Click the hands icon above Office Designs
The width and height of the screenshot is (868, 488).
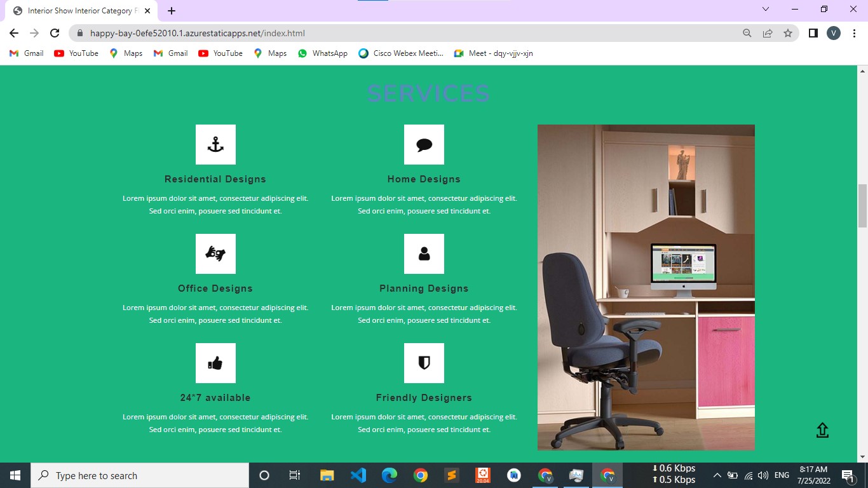215,254
